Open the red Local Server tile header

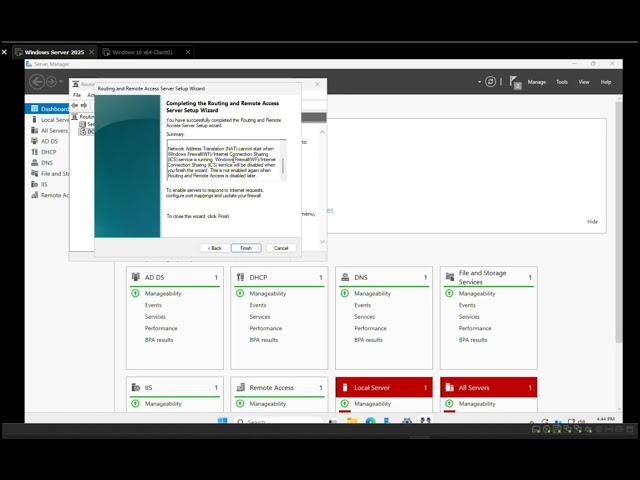pyautogui.click(x=384, y=387)
